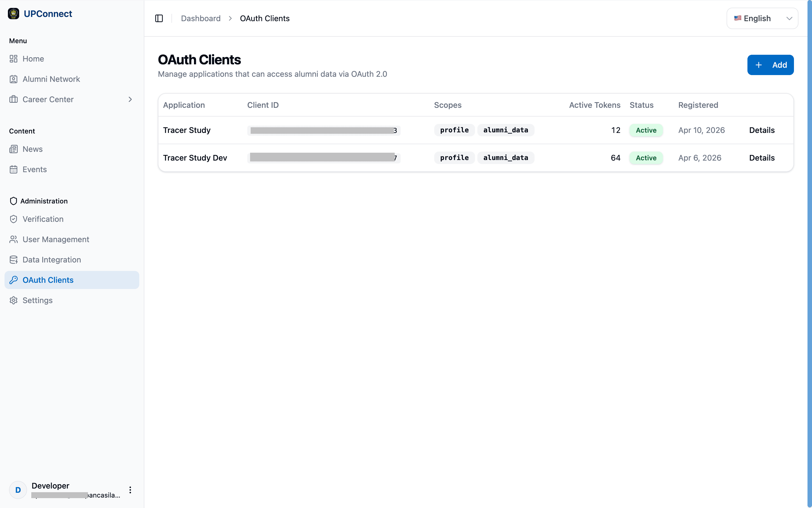
Task: Click Dashboard breadcrumb link
Action: (x=201, y=18)
